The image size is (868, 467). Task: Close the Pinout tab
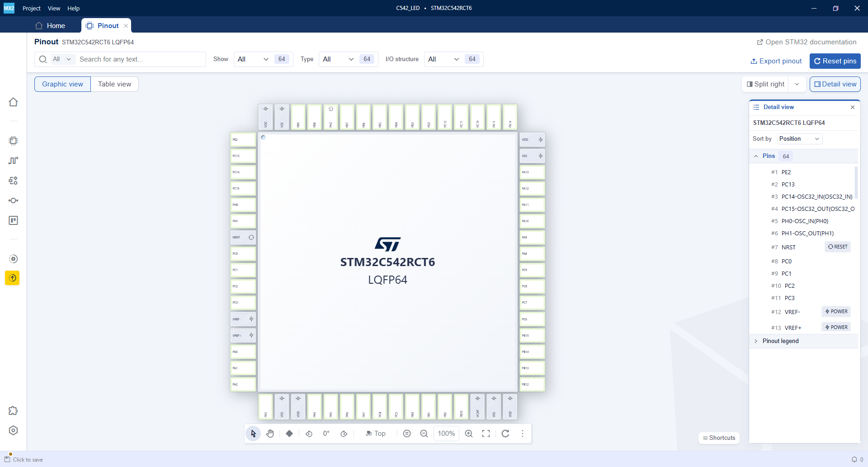pyautogui.click(x=126, y=26)
